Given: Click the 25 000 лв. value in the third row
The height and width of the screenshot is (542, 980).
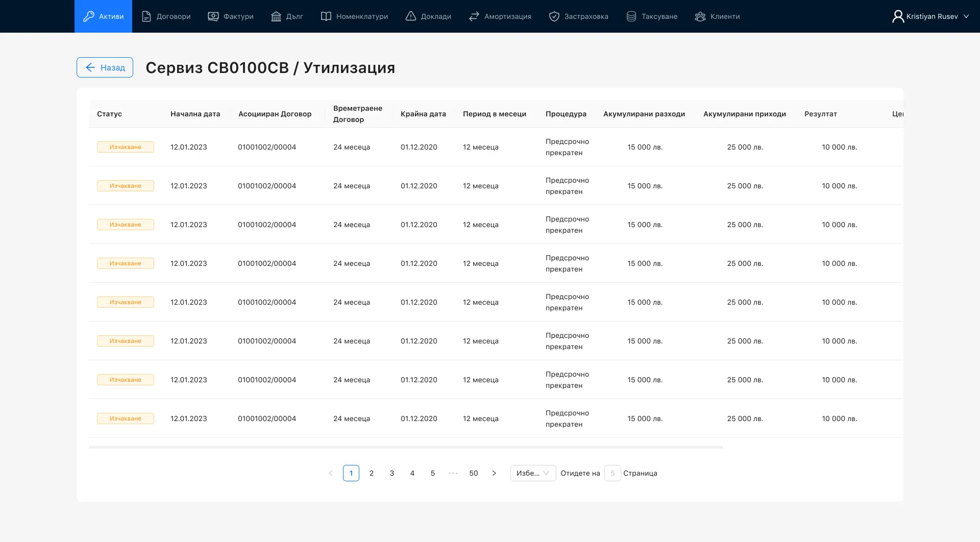Looking at the screenshot, I should point(745,225).
